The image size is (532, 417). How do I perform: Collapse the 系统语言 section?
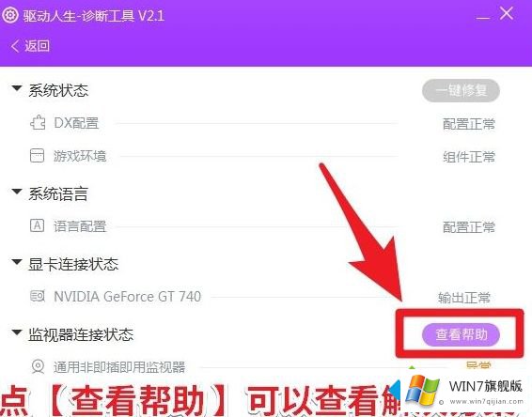pyautogui.click(x=17, y=192)
